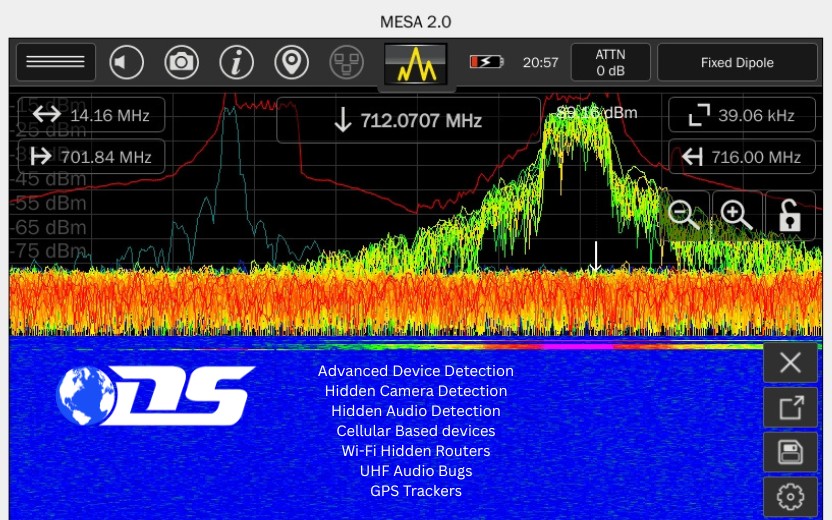Set the 701.84 MHz start frequency

point(91,157)
